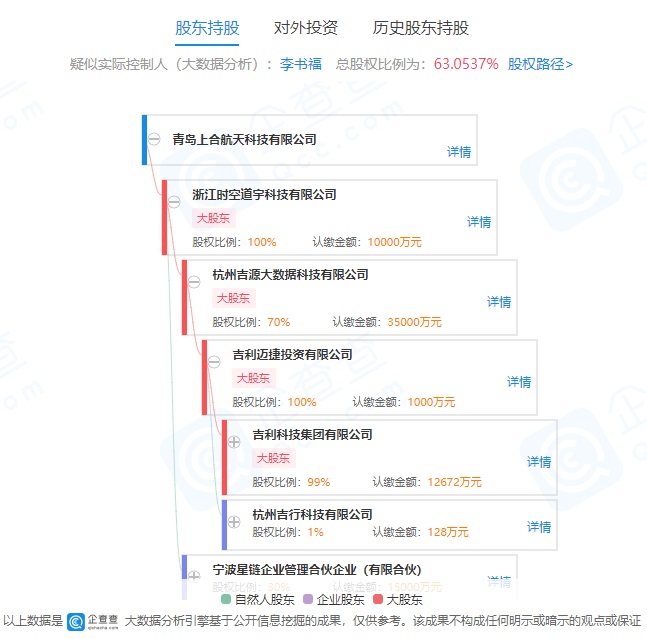Click 大股东 tag under 吉利迈捷投资
Viewport: 647px width, 639px height.
point(253,378)
